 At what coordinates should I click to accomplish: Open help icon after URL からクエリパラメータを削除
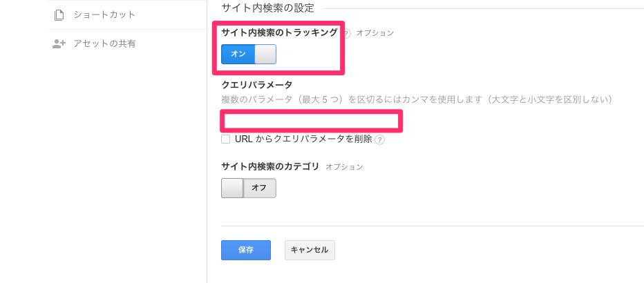coord(379,139)
